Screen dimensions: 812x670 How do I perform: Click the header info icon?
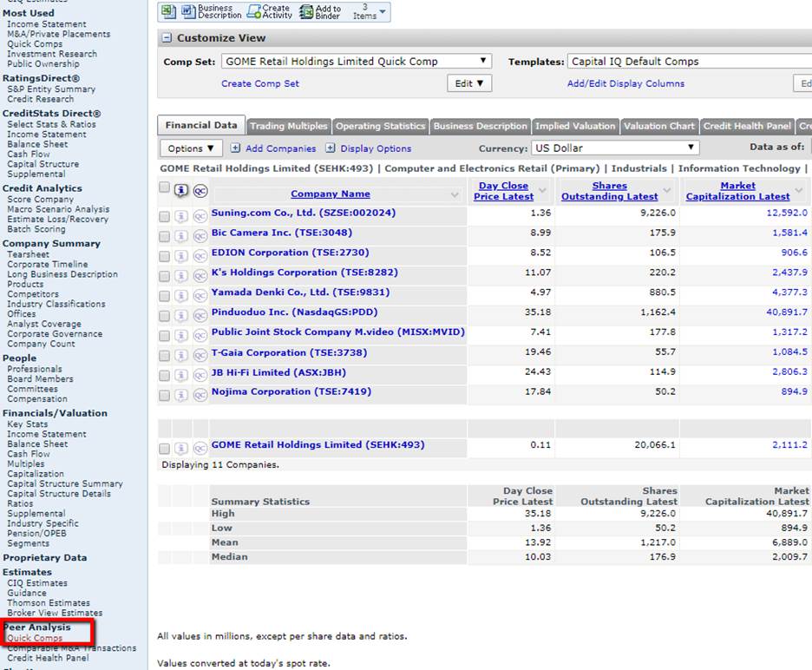click(180, 191)
